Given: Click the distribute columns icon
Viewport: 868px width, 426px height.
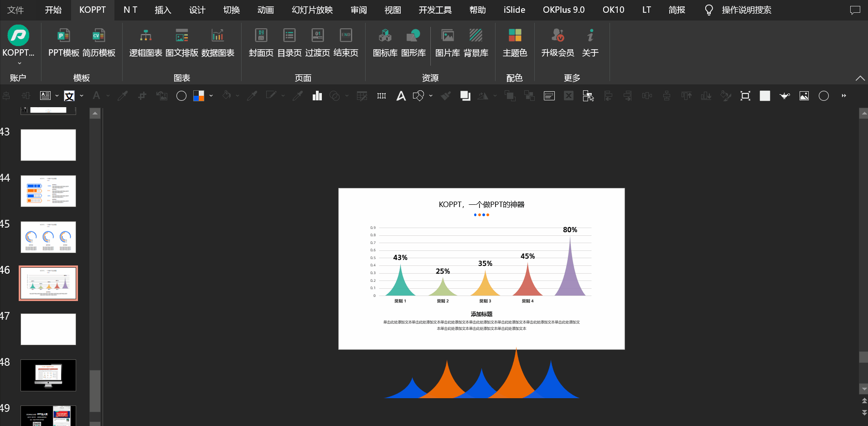Looking at the screenshot, I should point(382,96).
